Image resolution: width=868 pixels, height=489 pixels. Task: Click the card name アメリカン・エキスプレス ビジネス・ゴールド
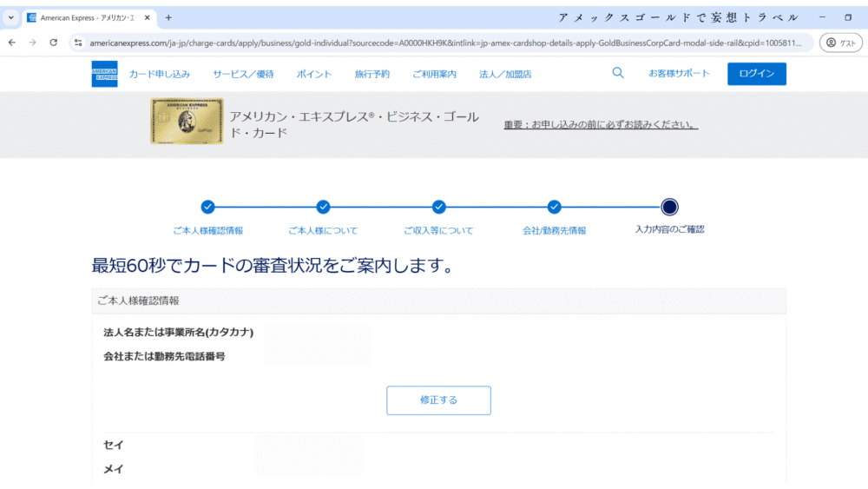354,124
